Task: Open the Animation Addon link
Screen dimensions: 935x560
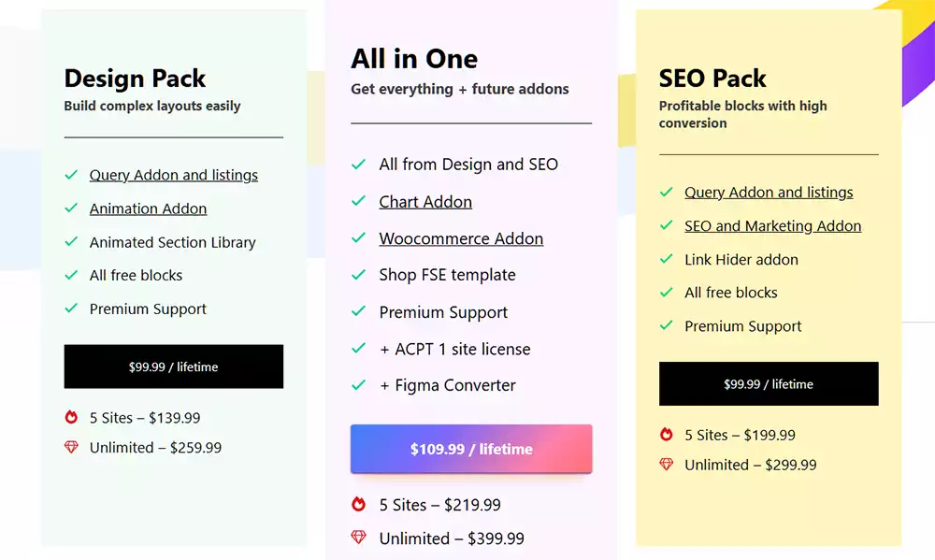Action: pos(148,208)
